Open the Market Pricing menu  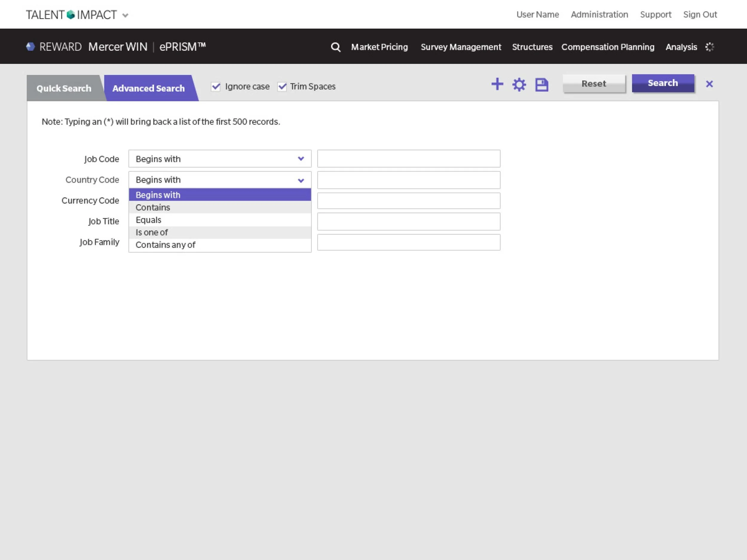pyautogui.click(x=379, y=47)
